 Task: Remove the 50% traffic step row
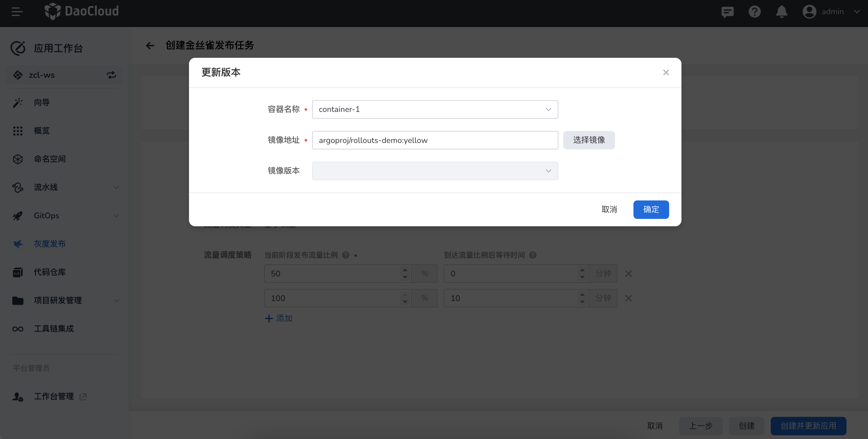pos(629,274)
